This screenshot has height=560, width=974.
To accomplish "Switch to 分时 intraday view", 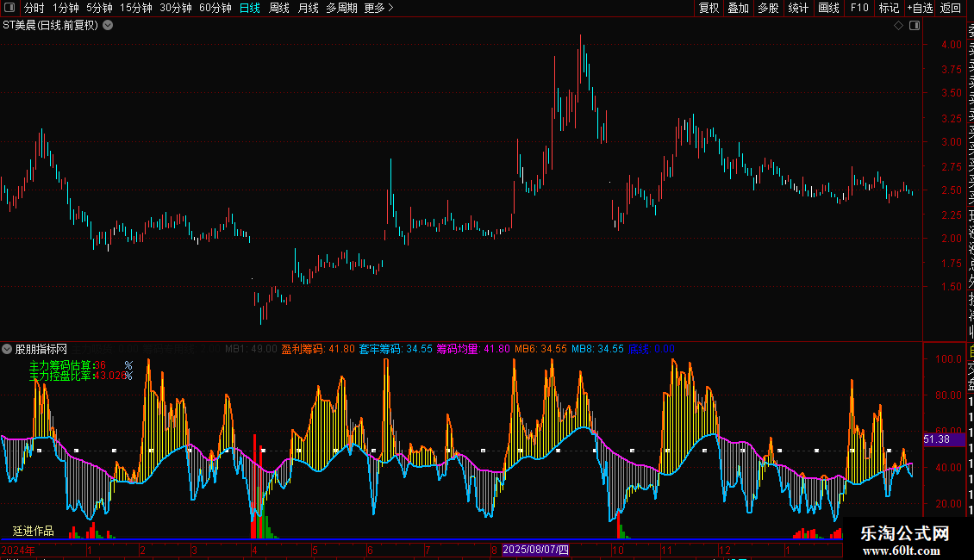I will [x=34, y=8].
